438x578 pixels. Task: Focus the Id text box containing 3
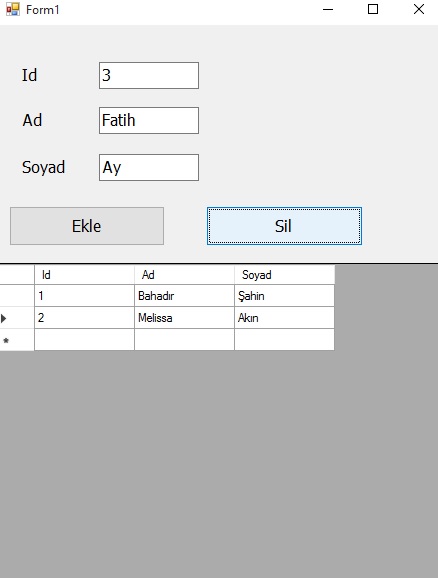149,76
